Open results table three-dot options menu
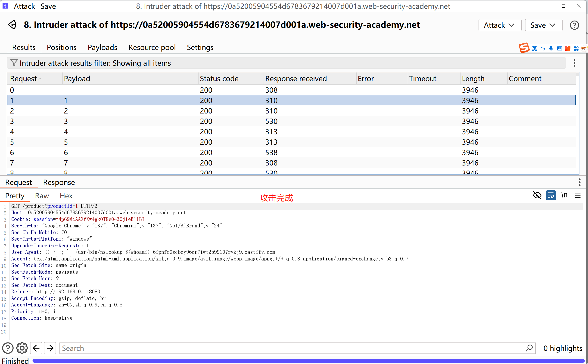Image resolution: width=588 pixels, height=364 pixels. coord(574,63)
